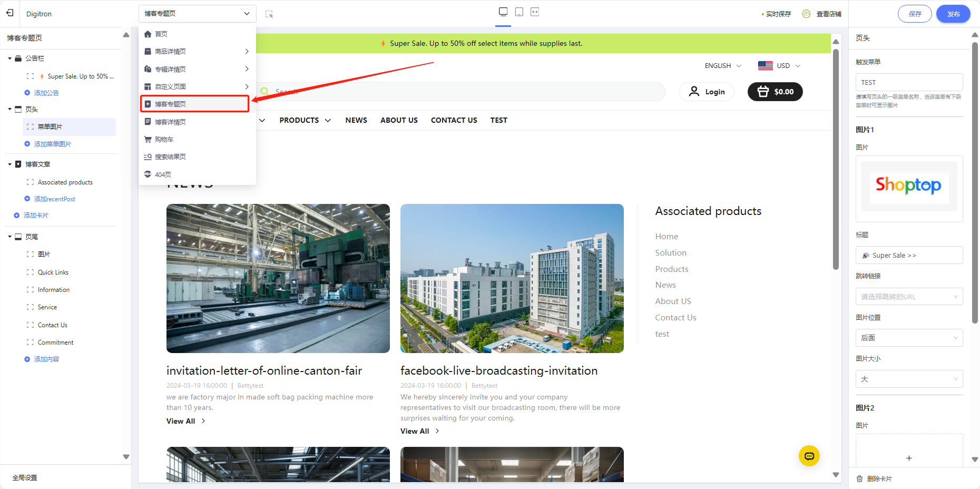Click the login user icon
This screenshot has width=980, height=489.
click(694, 92)
